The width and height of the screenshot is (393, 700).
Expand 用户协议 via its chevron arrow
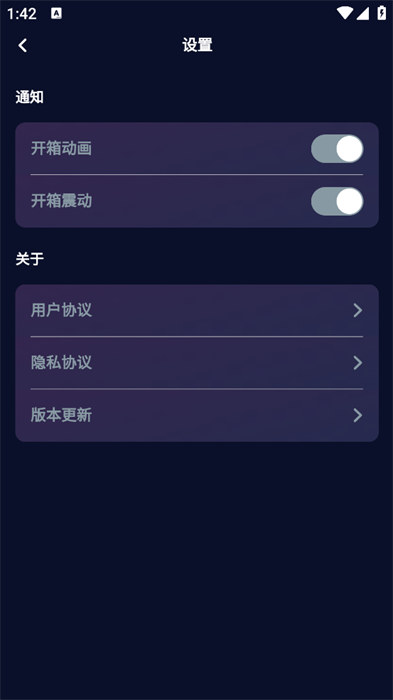[358, 310]
